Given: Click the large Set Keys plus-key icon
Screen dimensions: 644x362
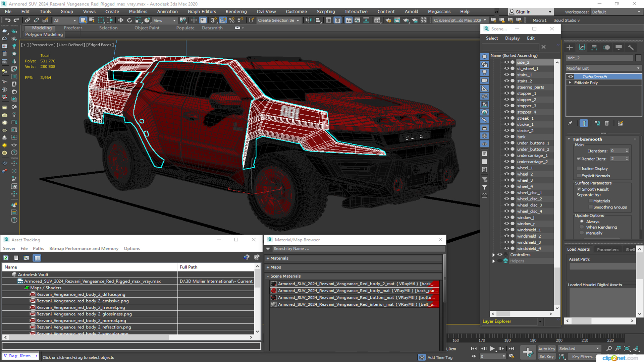Looking at the screenshot, I should click(528, 352).
